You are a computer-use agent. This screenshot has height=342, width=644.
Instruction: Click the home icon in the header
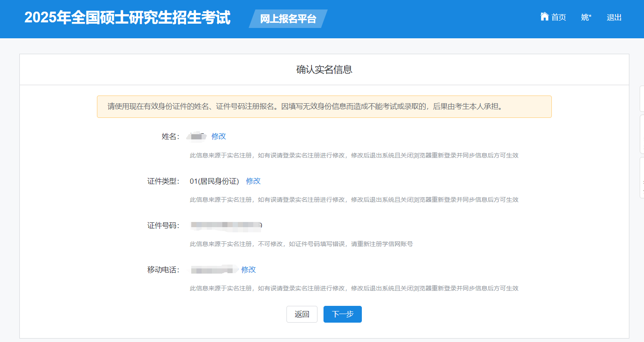544,17
